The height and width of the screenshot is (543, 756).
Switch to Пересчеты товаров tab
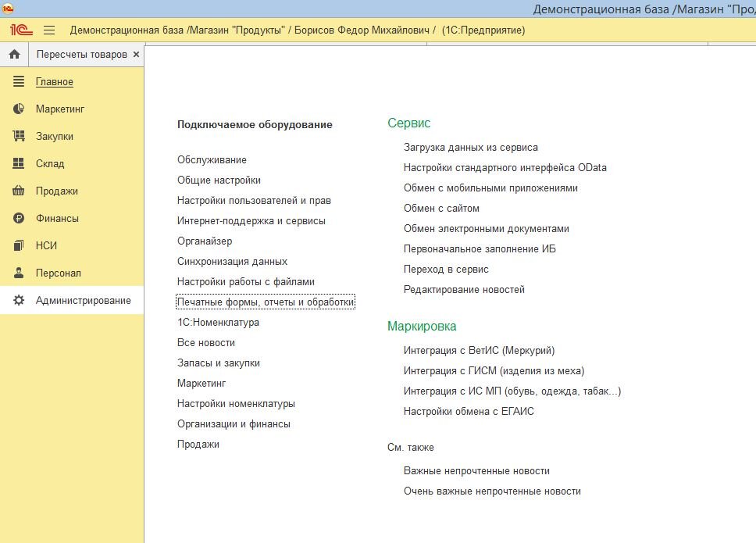82,55
